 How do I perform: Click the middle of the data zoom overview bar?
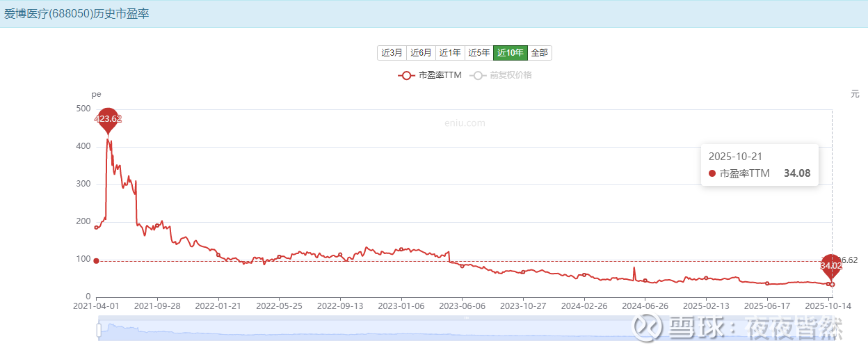(466, 330)
